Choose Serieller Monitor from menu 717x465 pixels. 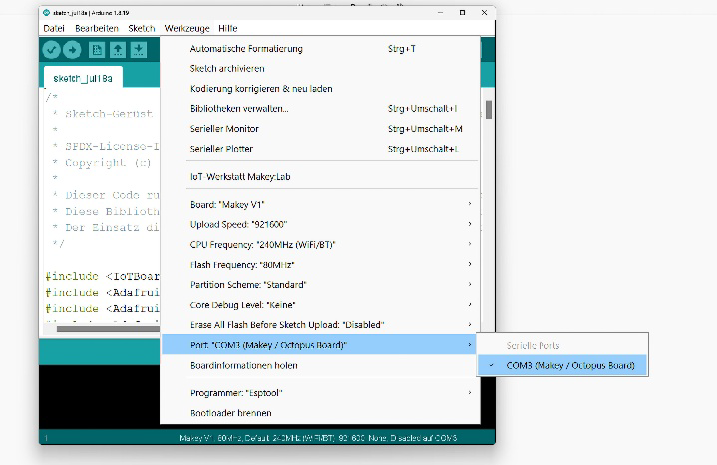pos(224,129)
